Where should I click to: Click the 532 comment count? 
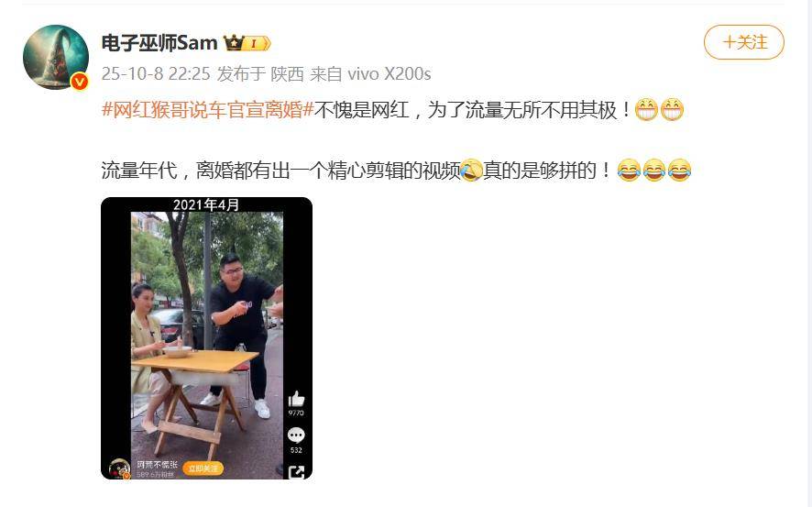(296, 450)
